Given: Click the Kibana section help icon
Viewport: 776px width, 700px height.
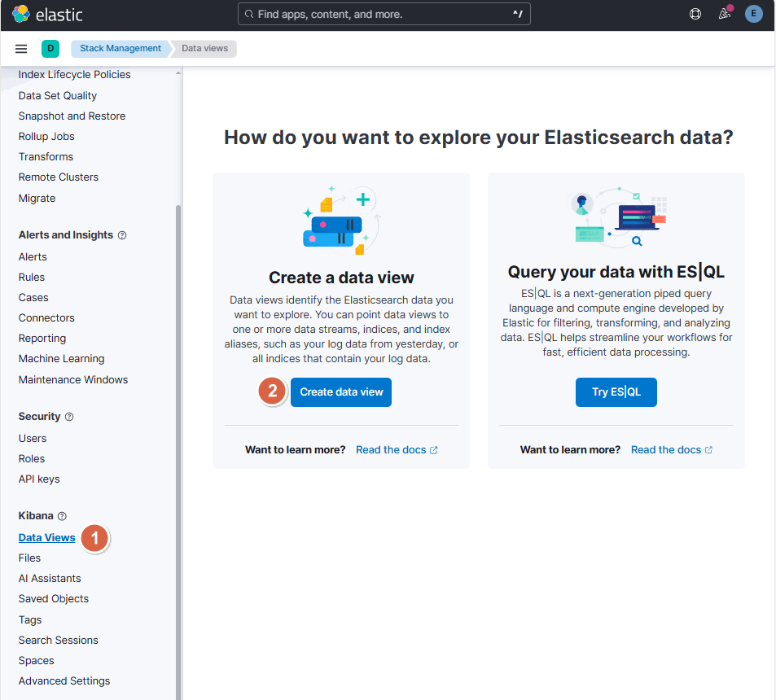Looking at the screenshot, I should tap(62, 517).
